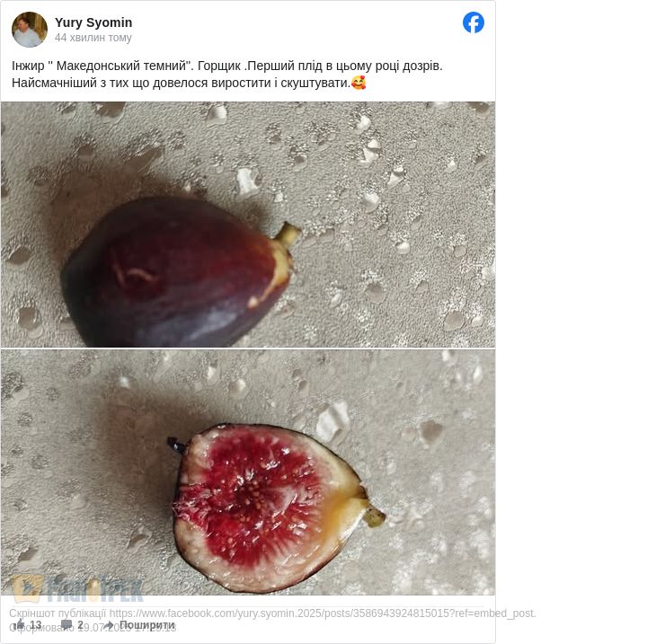Click the like count 13

(x=36, y=625)
